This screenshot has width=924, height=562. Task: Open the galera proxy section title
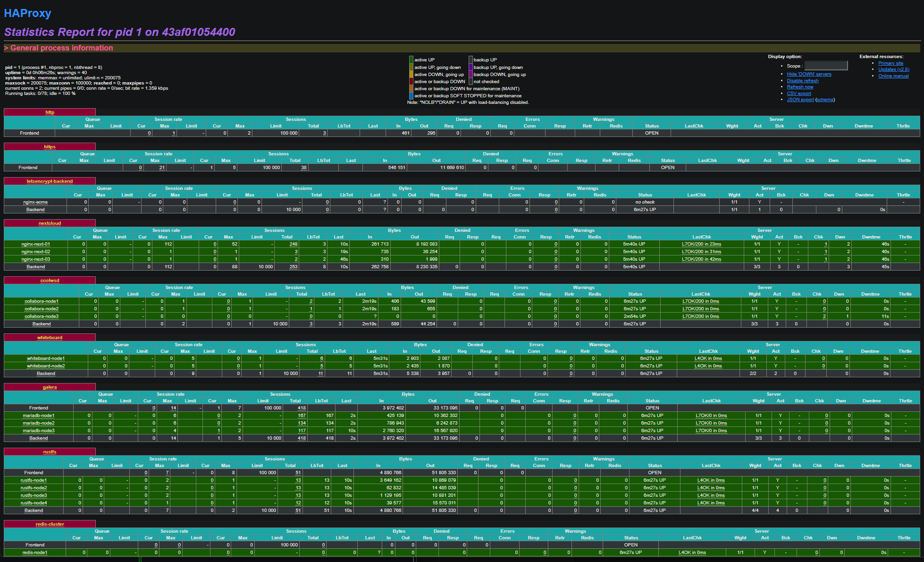(50, 387)
